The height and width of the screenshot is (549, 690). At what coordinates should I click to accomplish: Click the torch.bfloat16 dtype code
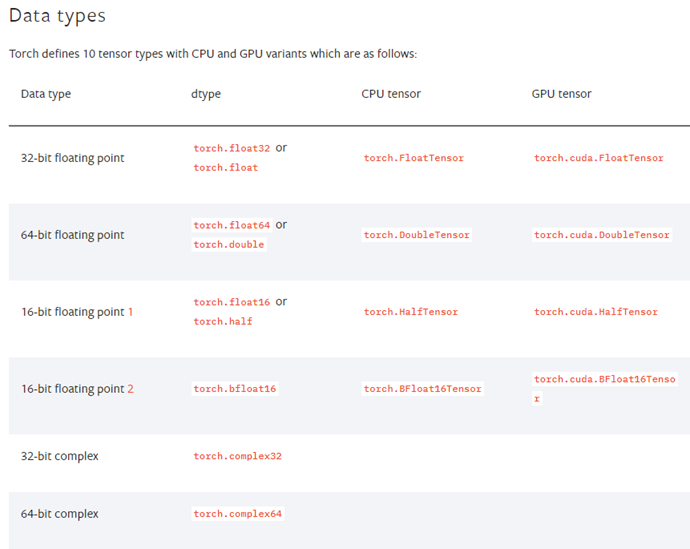click(x=235, y=389)
